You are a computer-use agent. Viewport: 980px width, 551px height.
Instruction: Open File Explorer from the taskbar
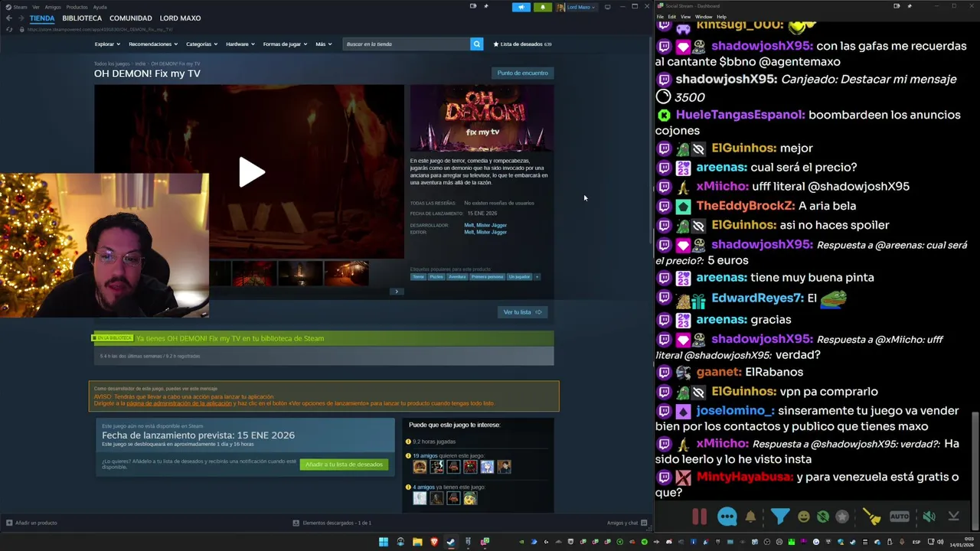click(x=417, y=542)
